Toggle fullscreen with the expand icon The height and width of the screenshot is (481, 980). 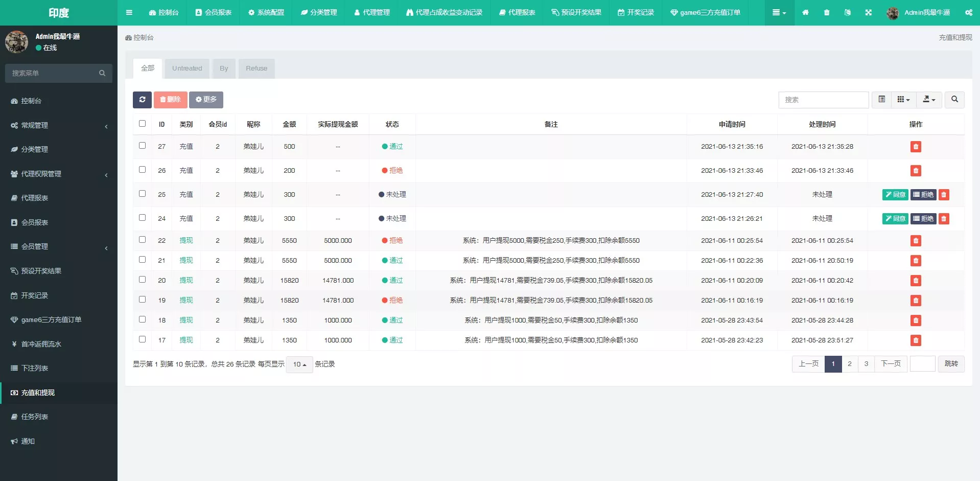869,12
